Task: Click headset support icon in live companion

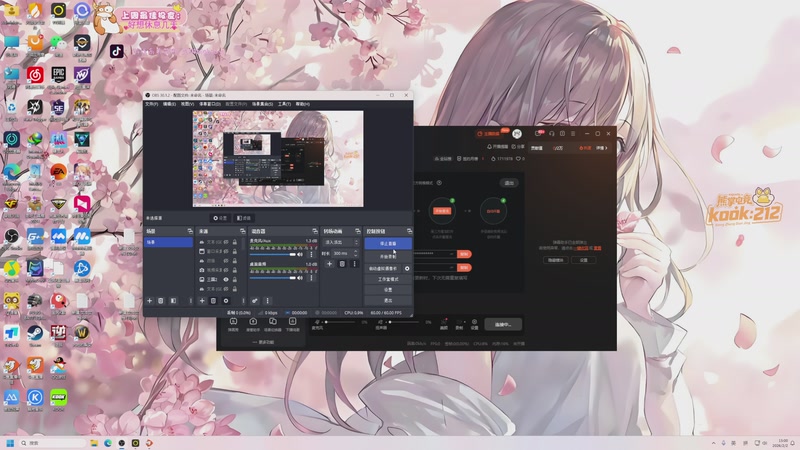Action: pos(552,133)
